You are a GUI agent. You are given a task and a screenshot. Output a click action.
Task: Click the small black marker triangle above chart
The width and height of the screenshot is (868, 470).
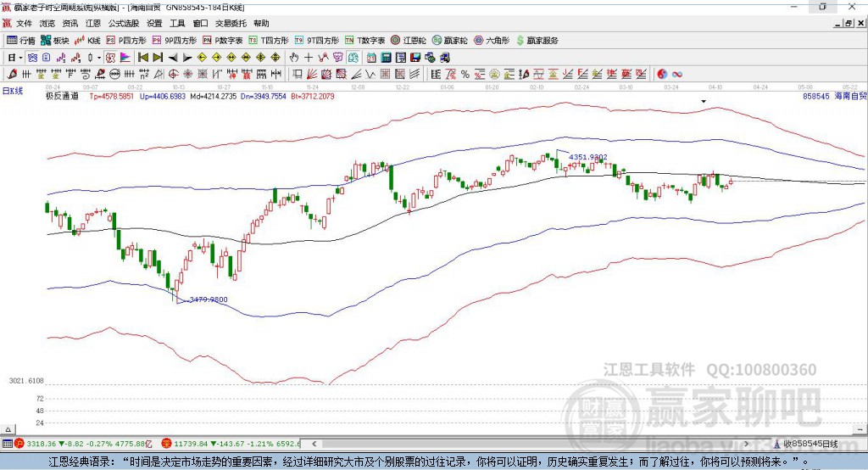[704, 102]
